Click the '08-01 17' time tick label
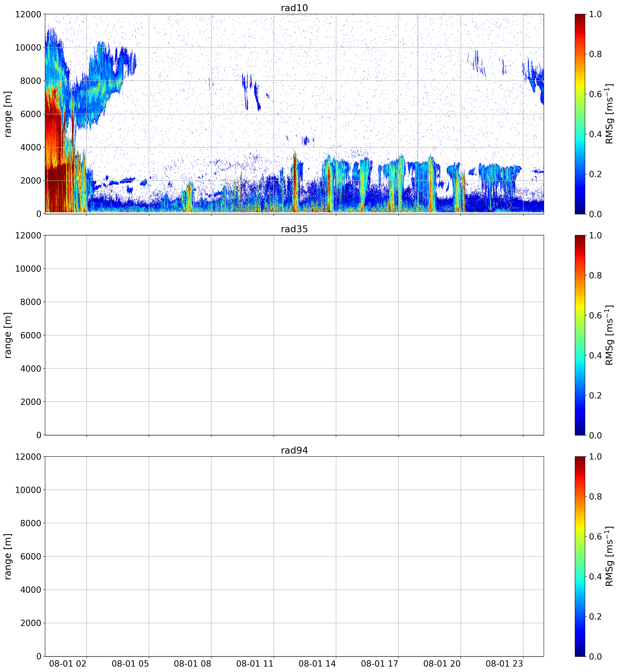This screenshot has width=619, height=672. pyautogui.click(x=379, y=664)
